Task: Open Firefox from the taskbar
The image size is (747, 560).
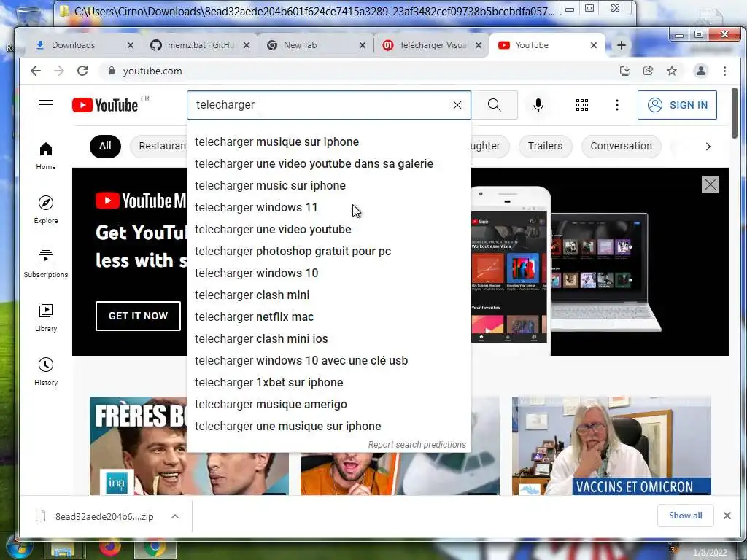Action: pyautogui.click(x=110, y=548)
